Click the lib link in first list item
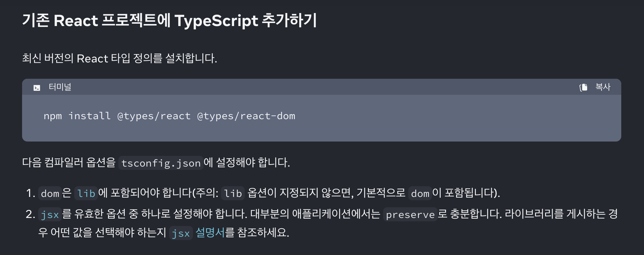 coord(86,193)
